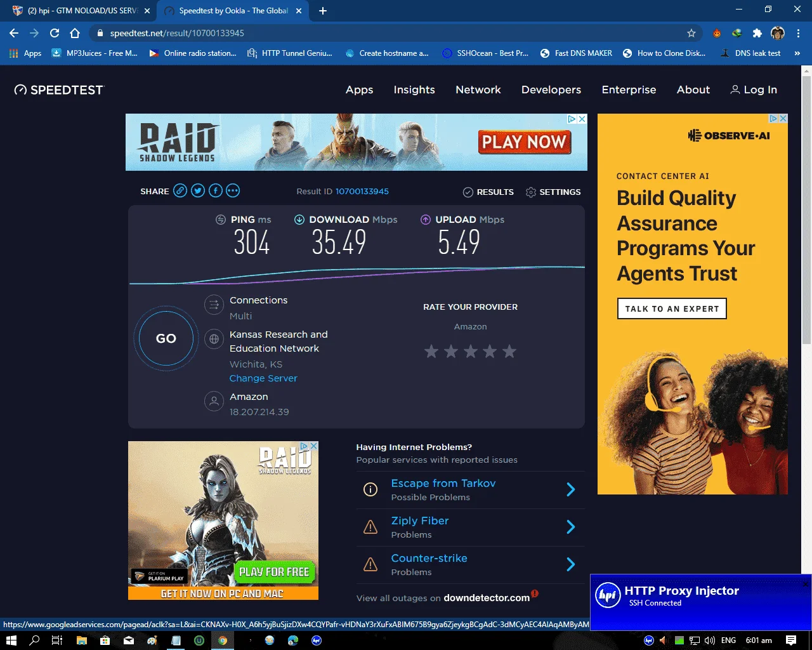Image resolution: width=812 pixels, height=650 pixels.
Task: Open Windows taskbar search
Action: coord(34,640)
